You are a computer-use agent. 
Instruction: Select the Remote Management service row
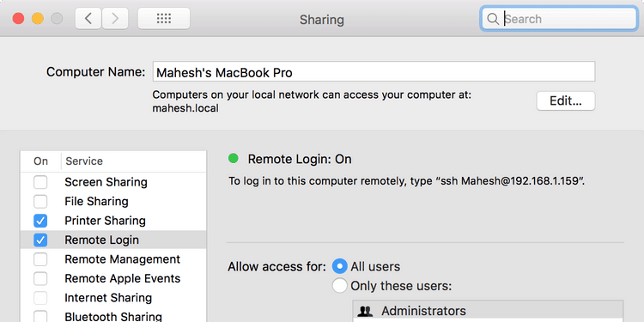113,259
